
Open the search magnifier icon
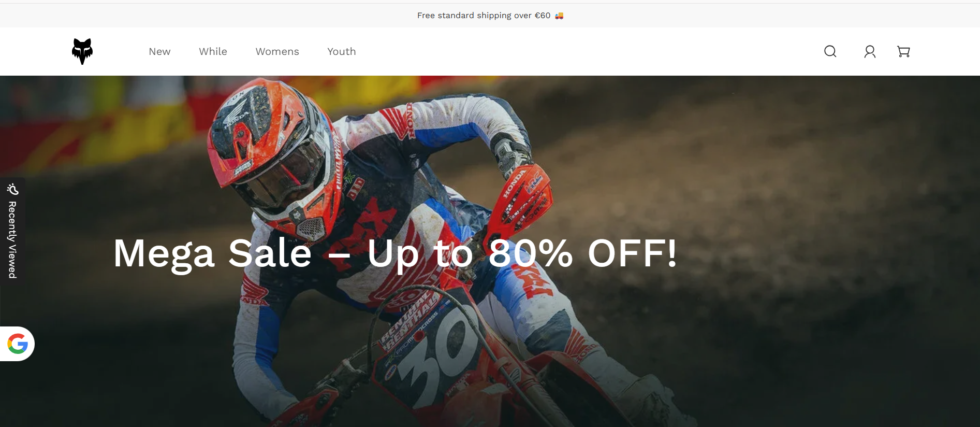[830, 51]
